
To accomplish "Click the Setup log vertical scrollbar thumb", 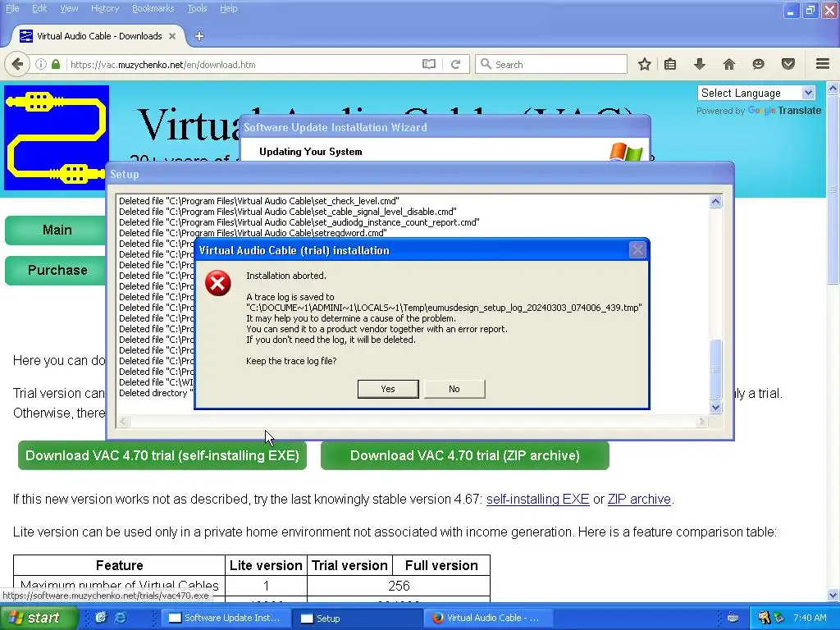I will click(715, 369).
